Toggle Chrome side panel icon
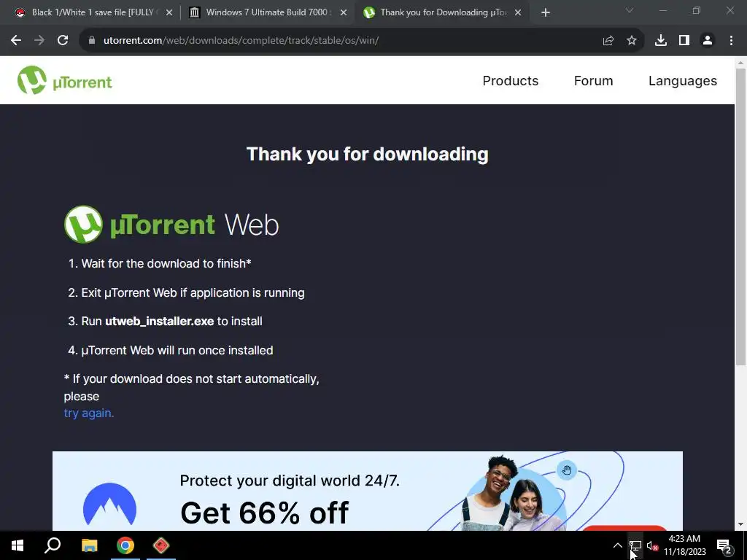747x560 pixels. [x=684, y=41]
